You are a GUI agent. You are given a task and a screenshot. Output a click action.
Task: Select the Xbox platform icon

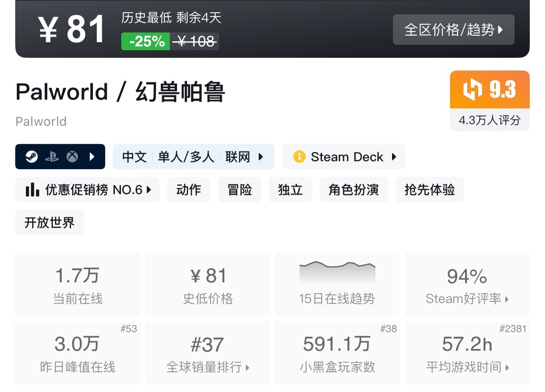(x=71, y=157)
